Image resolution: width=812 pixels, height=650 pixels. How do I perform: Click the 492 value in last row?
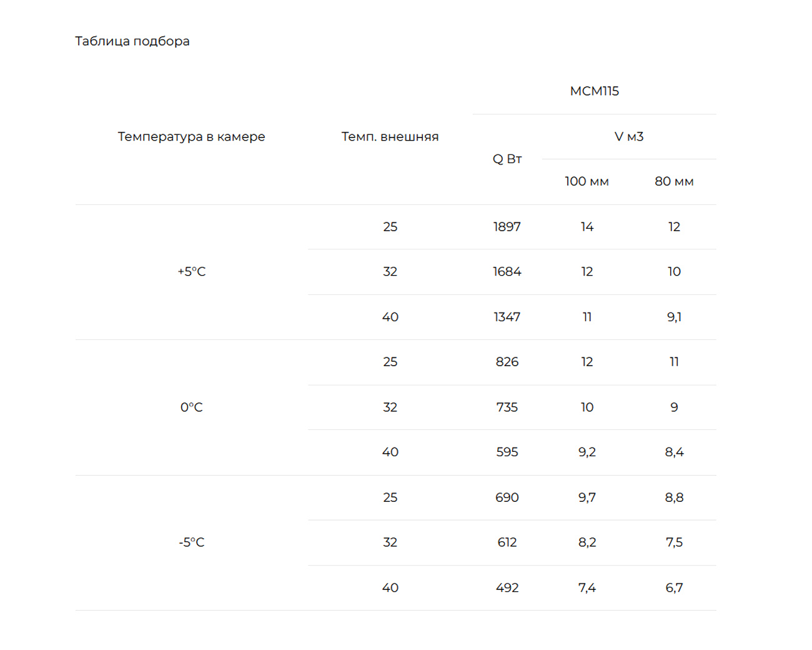coord(507,588)
